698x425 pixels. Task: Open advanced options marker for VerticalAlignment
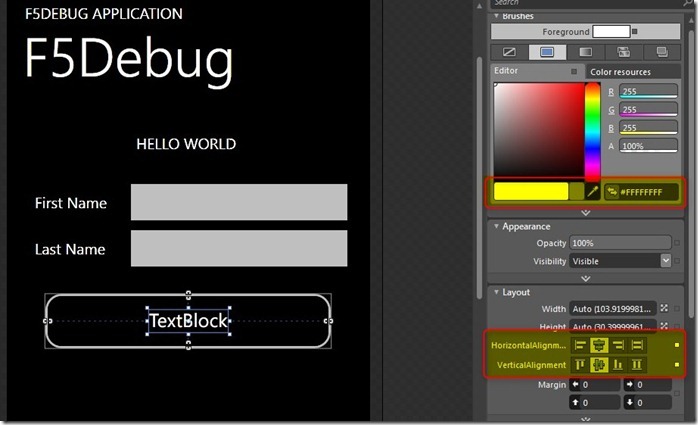[677, 364]
